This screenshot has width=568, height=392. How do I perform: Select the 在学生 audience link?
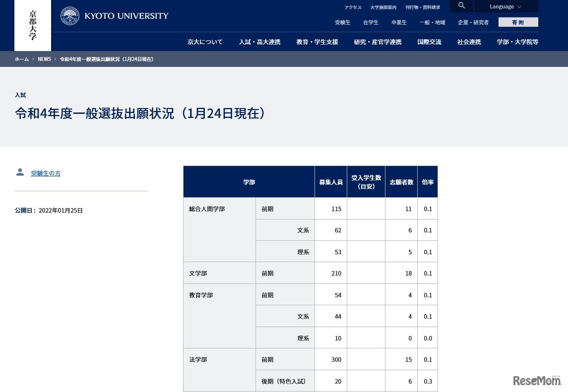click(371, 22)
